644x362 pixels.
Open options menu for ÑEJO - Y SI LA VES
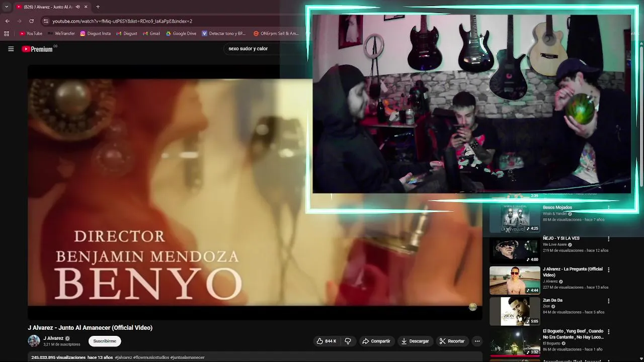(608, 239)
